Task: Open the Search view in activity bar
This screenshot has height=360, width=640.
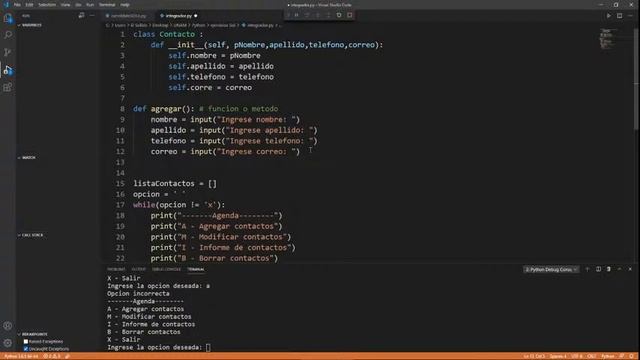Action: (x=8, y=35)
